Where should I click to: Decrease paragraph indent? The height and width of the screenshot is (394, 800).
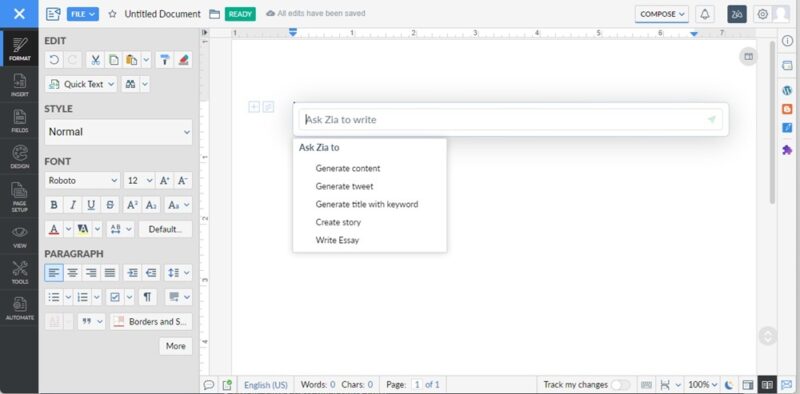coord(151,273)
